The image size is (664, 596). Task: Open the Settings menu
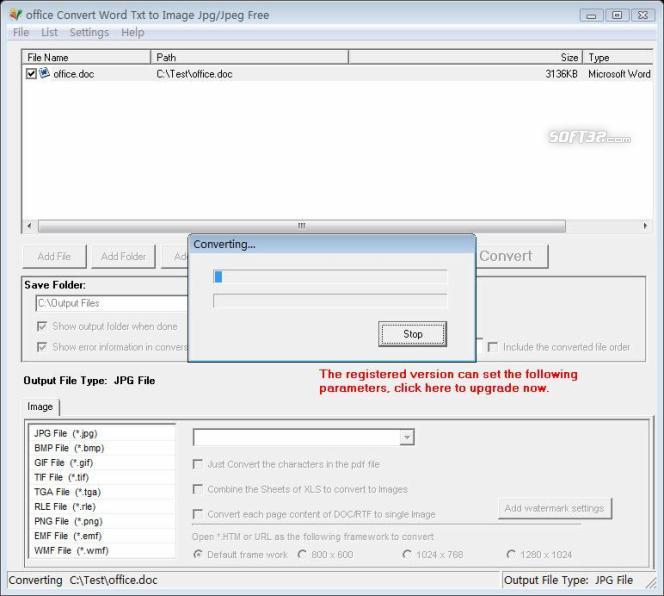[89, 32]
